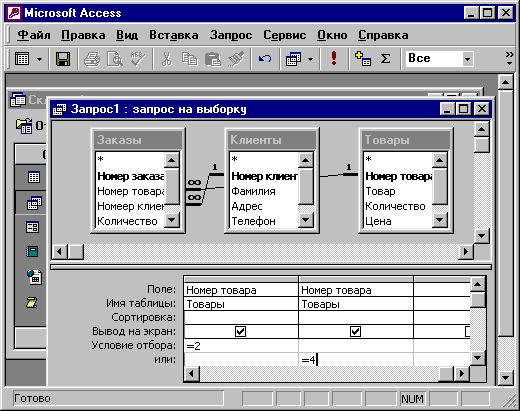Screen dimensions: 520x411
Task: Select Телефон field in the Клиенты table
Action: pyautogui.click(x=253, y=221)
